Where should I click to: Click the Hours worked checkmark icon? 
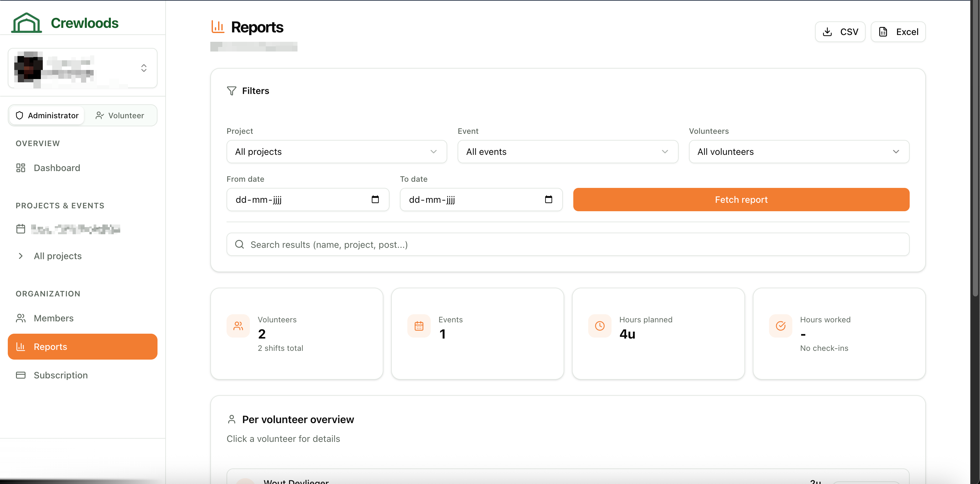(780, 326)
